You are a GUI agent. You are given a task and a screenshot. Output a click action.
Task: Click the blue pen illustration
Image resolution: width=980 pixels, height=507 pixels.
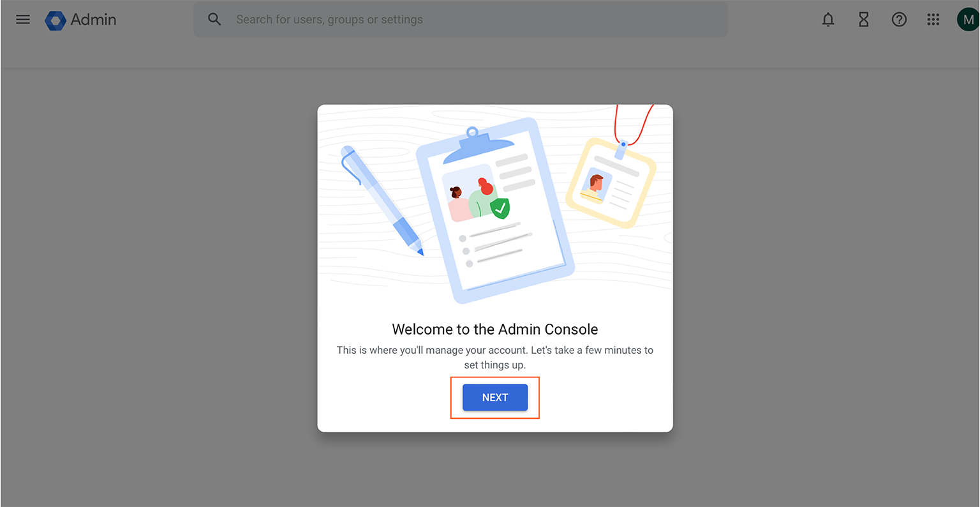(x=382, y=201)
